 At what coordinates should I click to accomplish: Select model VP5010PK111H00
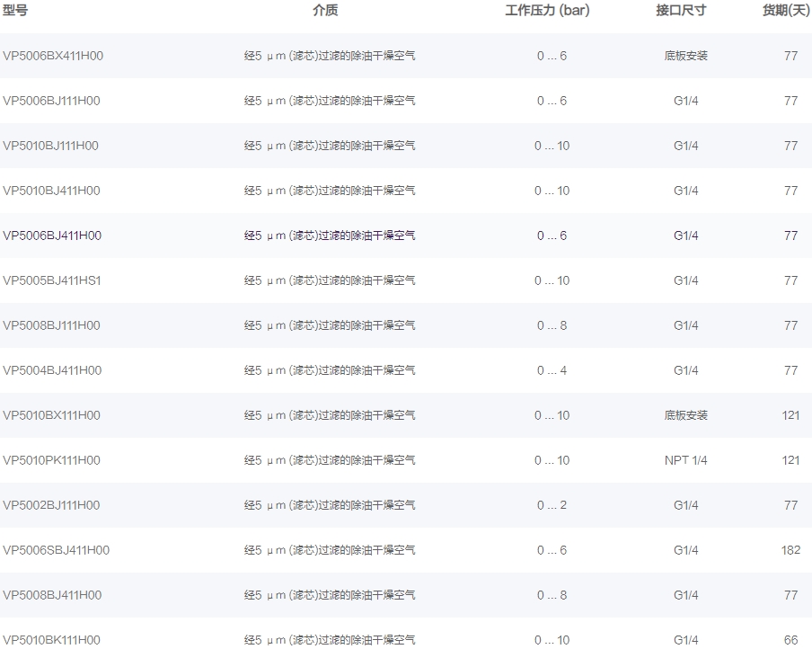(51, 460)
